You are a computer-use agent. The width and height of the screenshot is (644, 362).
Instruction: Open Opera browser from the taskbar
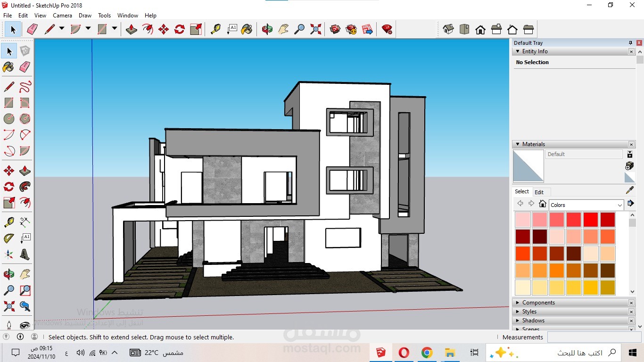point(404,353)
